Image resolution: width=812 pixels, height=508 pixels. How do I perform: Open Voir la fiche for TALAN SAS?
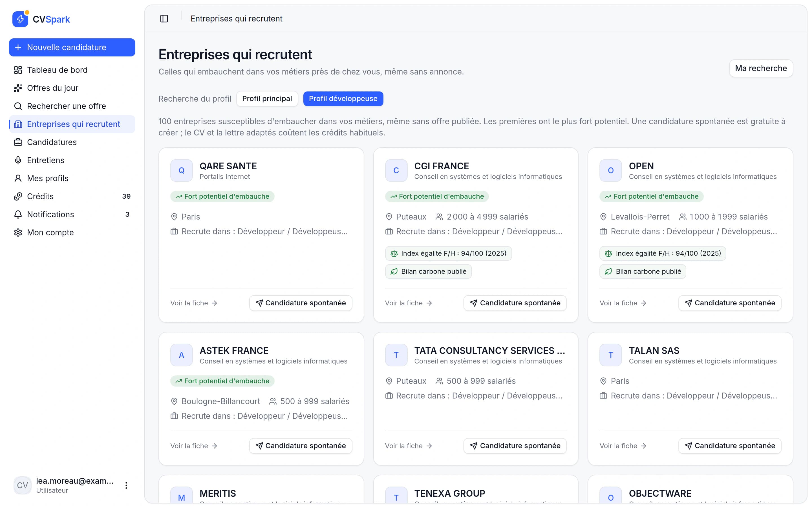[623, 446]
